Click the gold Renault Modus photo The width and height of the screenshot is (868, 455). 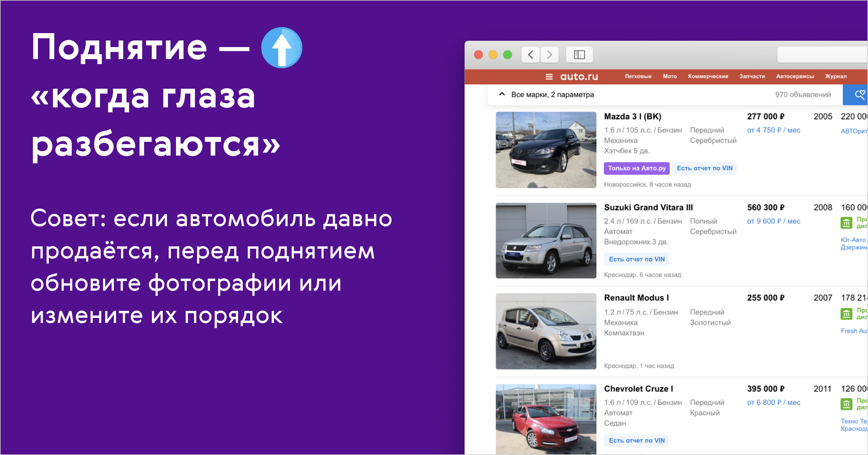[546, 331]
